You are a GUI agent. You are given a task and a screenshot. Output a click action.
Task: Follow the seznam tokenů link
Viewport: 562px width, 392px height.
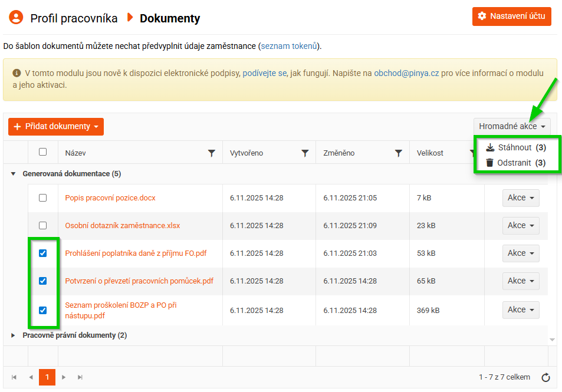(289, 46)
